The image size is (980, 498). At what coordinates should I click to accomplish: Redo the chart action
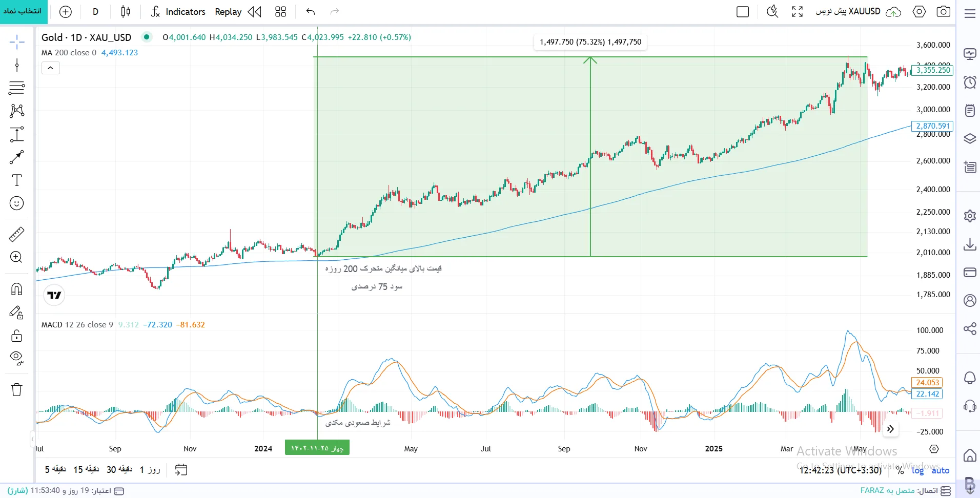(x=335, y=12)
